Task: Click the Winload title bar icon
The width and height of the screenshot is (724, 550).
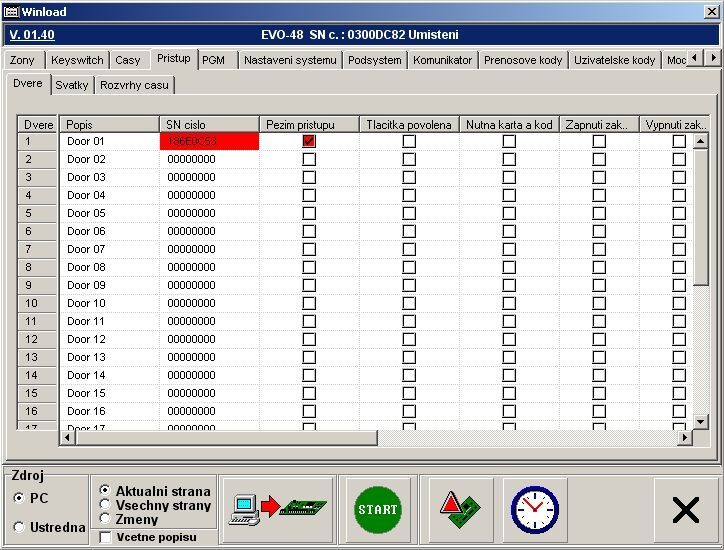Action: 11,9
